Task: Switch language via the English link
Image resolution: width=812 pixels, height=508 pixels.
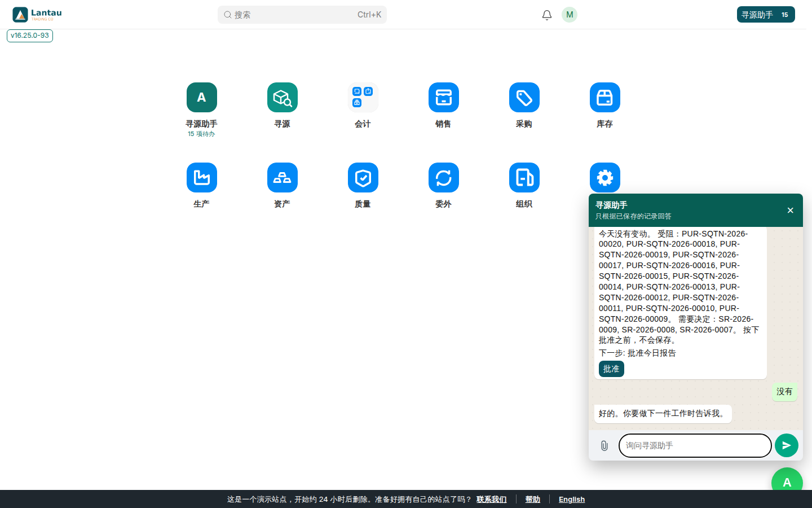Action: point(572,500)
